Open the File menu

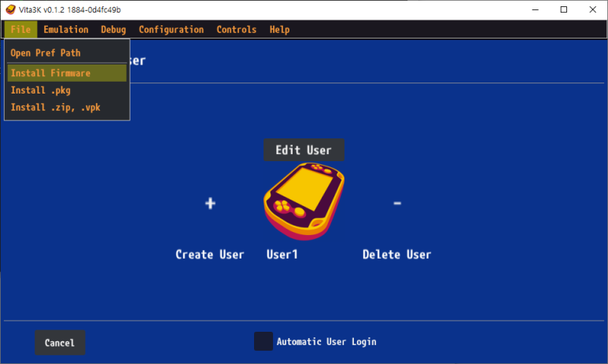pyautogui.click(x=20, y=29)
